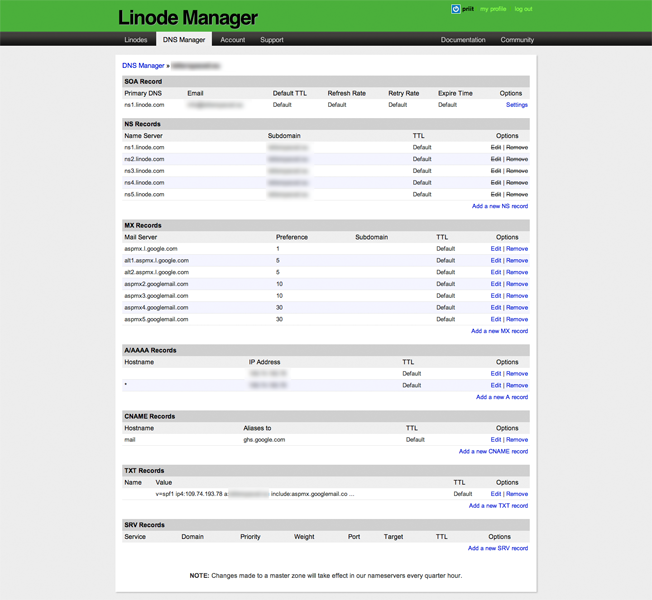The image size is (652, 600).
Task: Edit the aspmx5.googlemail.com MX record
Action: tap(495, 320)
